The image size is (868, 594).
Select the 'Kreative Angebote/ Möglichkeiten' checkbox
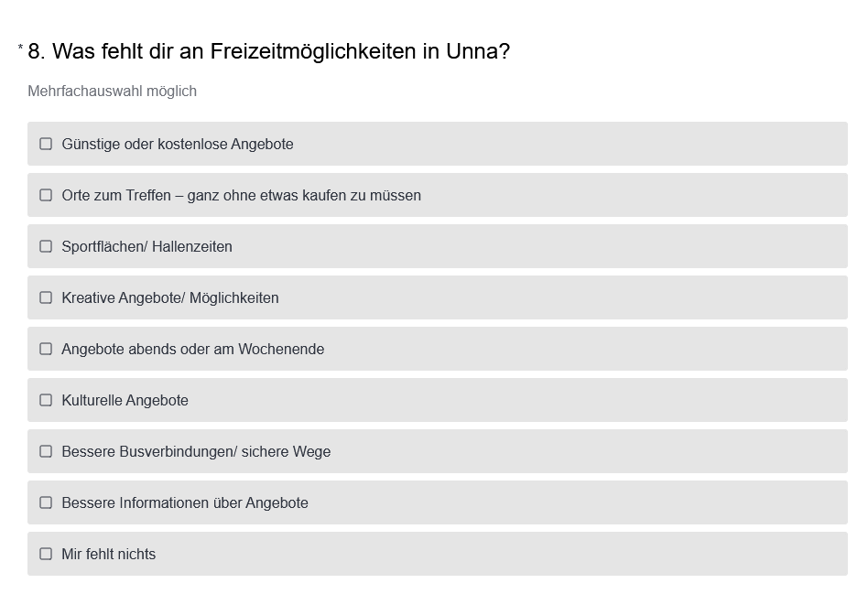pyautogui.click(x=46, y=297)
